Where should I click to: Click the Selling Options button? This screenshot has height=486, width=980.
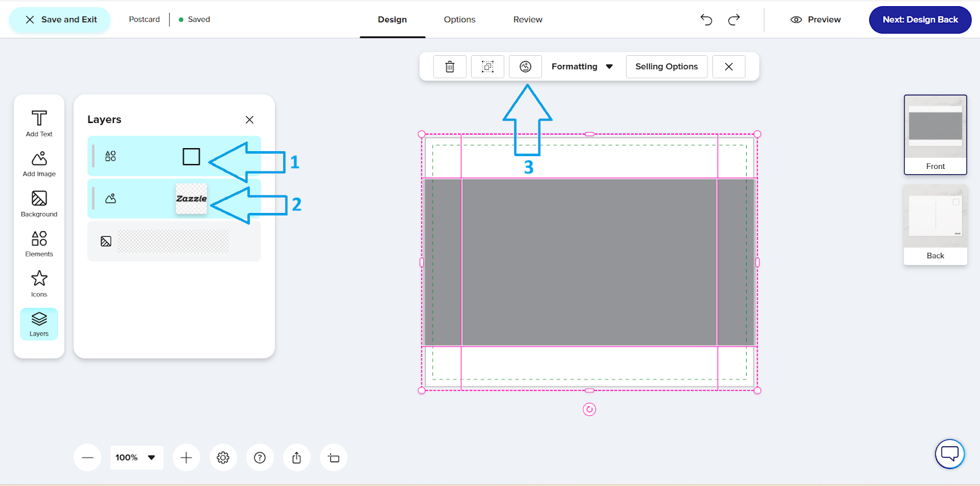(666, 67)
